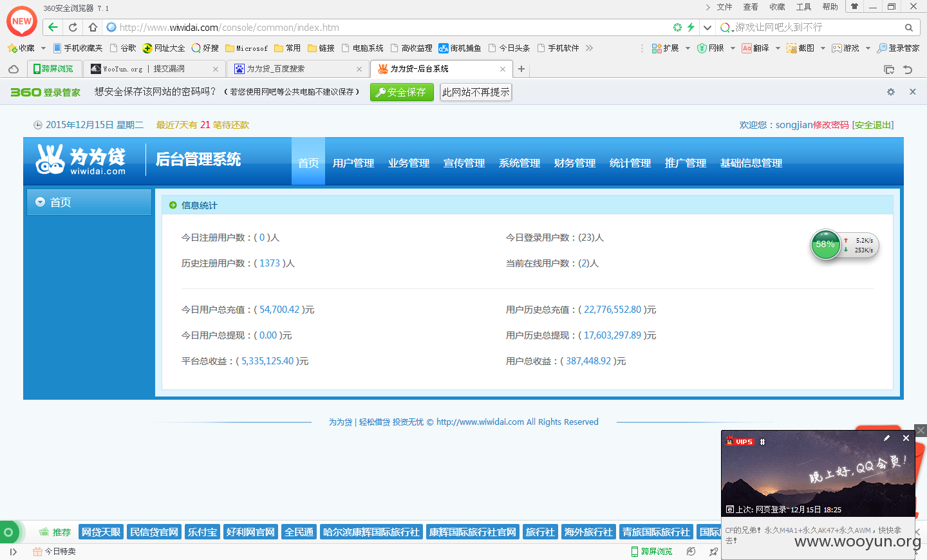Click the 此网站不再提示 button

(x=476, y=92)
